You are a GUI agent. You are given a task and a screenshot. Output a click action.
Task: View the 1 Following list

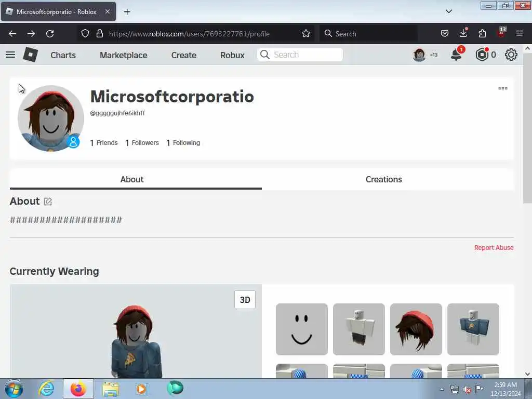click(183, 143)
